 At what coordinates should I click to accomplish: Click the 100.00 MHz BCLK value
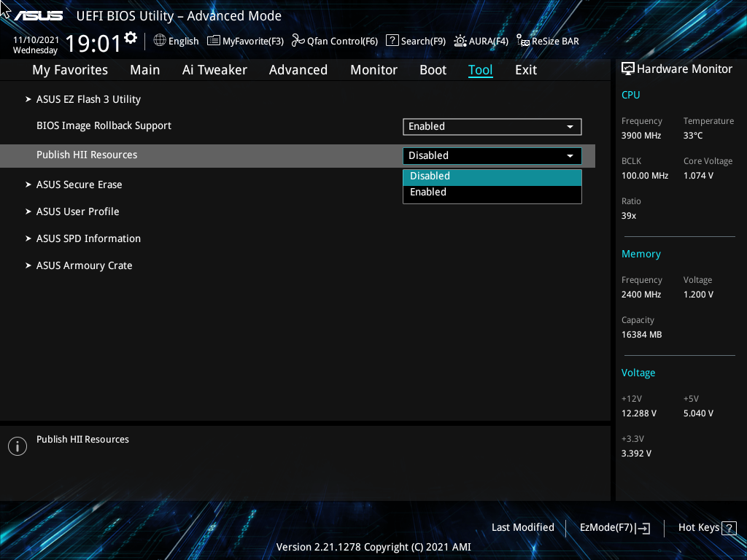(645, 176)
